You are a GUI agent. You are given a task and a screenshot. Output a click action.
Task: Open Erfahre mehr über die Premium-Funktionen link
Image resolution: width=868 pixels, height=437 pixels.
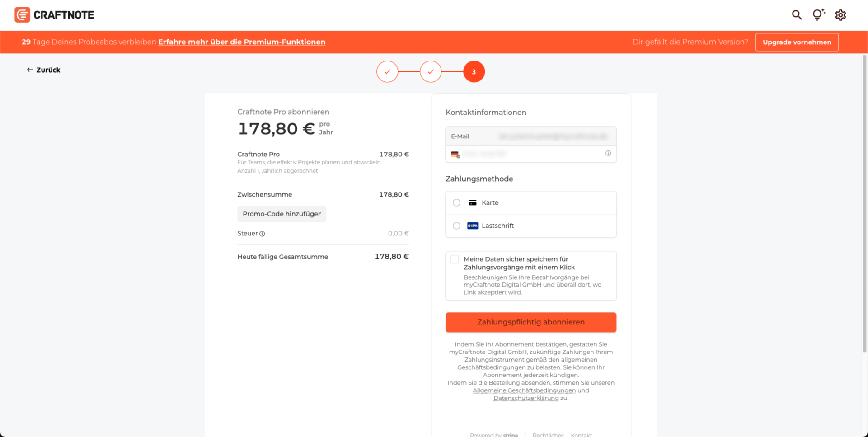(242, 42)
